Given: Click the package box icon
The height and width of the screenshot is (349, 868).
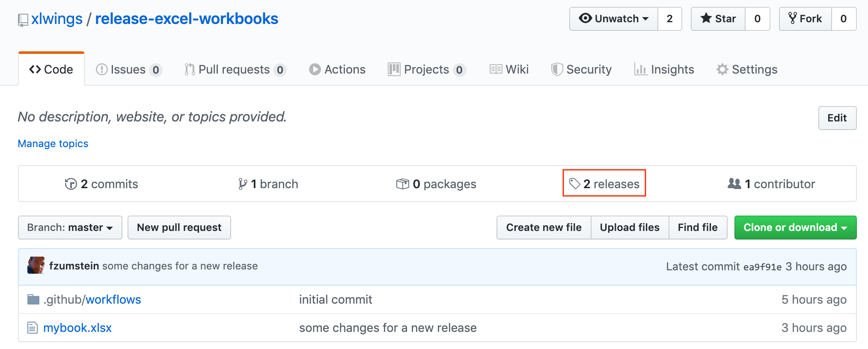Looking at the screenshot, I should pyautogui.click(x=402, y=184).
